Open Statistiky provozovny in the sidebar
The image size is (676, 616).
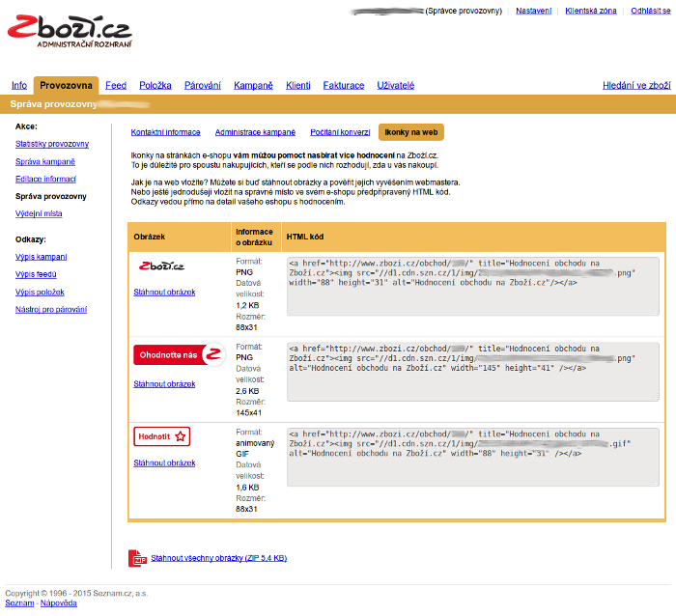point(52,144)
